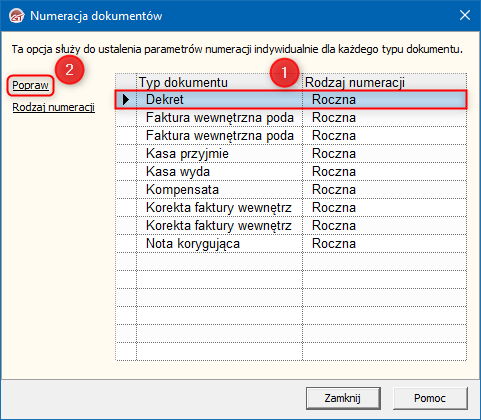
Task: Click the row header cell beside Nota korygująca
Action: point(126,243)
